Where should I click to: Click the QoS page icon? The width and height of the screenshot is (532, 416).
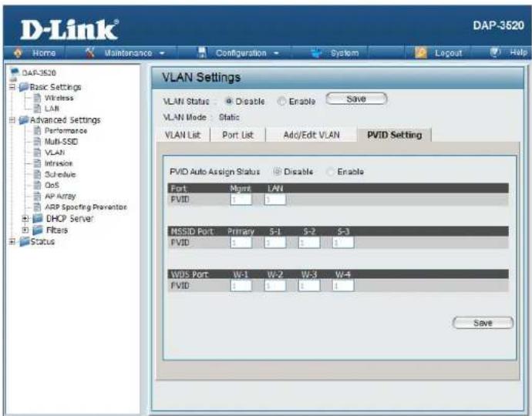pyautogui.click(x=37, y=185)
